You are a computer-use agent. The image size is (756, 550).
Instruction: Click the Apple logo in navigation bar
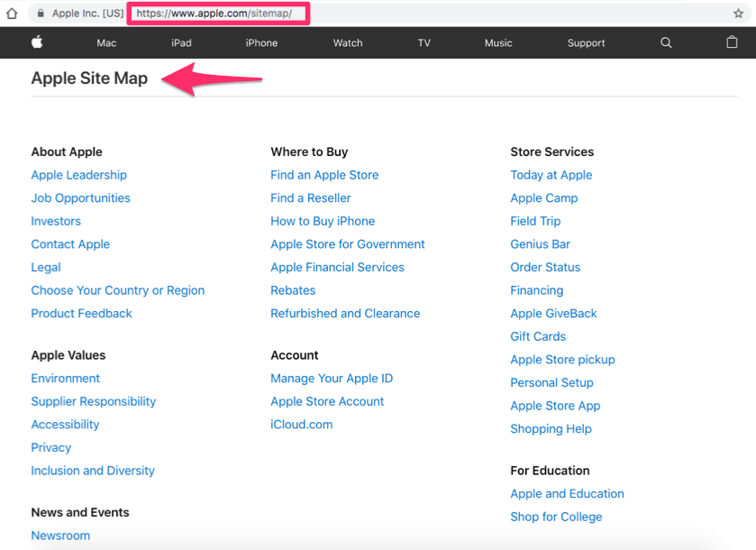tap(37, 42)
